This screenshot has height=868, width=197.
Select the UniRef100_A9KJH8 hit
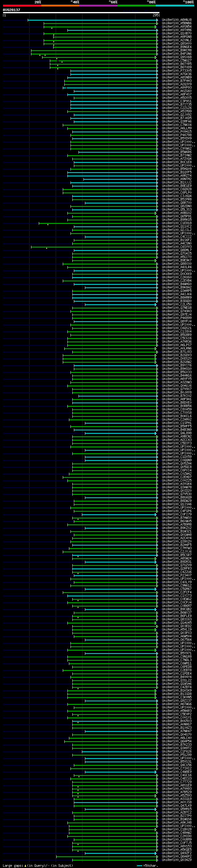click(177, 822)
